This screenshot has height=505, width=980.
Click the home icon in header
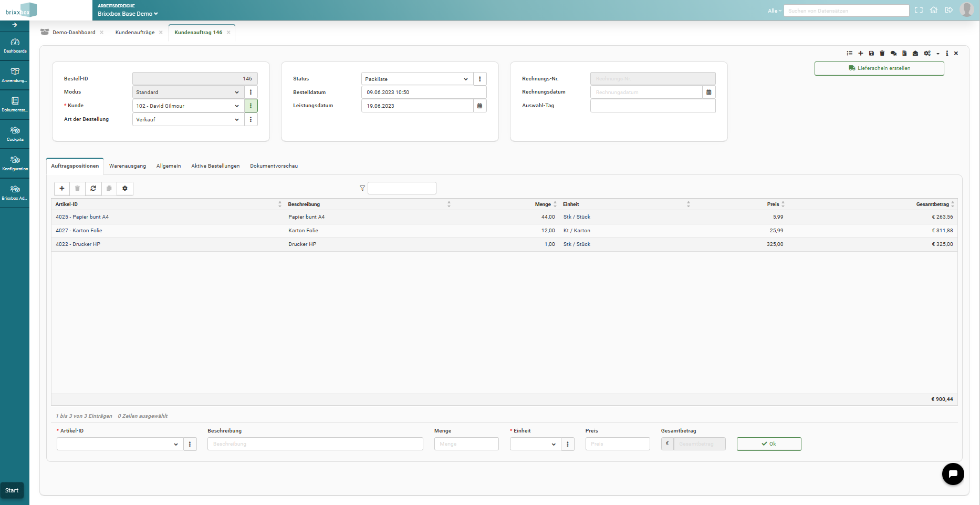933,10
